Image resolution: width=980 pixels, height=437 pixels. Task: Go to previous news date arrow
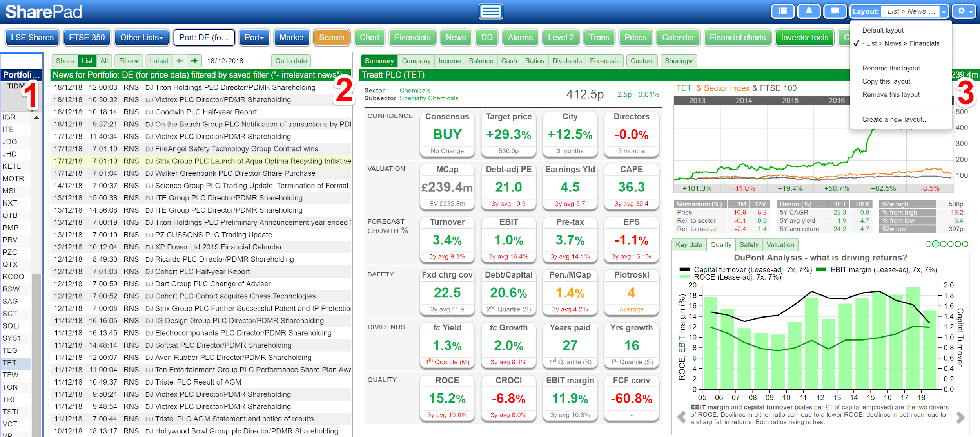click(180, 61)
